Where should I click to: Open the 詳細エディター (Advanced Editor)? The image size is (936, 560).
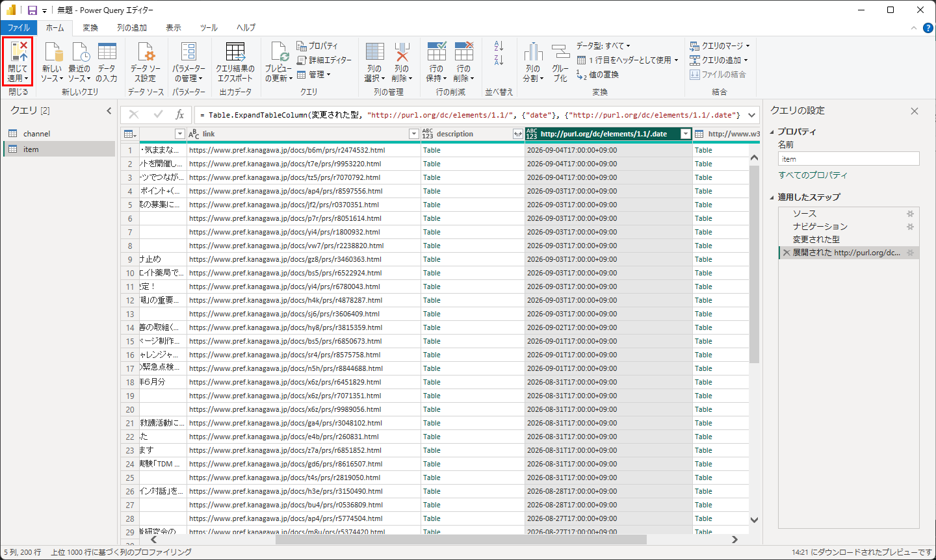point(324,60)
